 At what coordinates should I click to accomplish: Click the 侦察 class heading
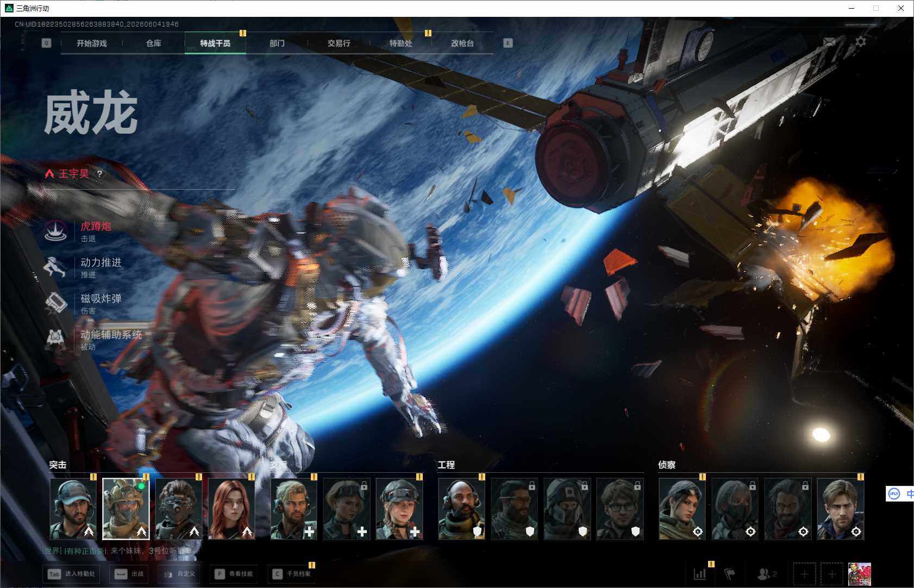tap(667, 465)
